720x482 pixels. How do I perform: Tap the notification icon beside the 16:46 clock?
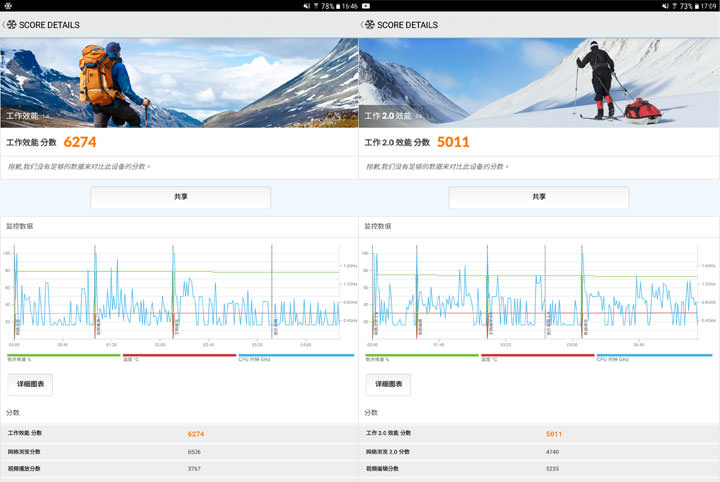[x=366, y=6]
